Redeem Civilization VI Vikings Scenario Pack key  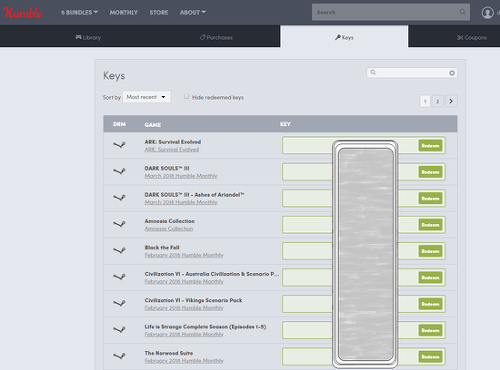click(x=430, y=304)
